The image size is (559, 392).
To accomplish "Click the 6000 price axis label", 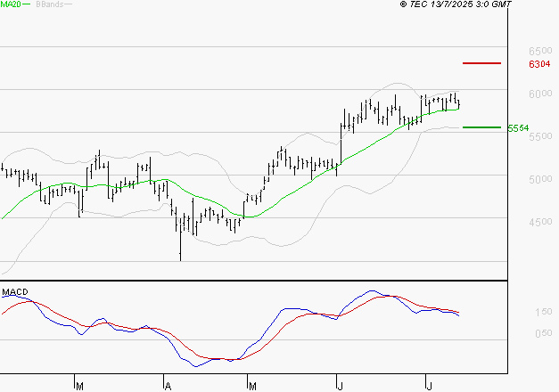I will coord(539,94).
